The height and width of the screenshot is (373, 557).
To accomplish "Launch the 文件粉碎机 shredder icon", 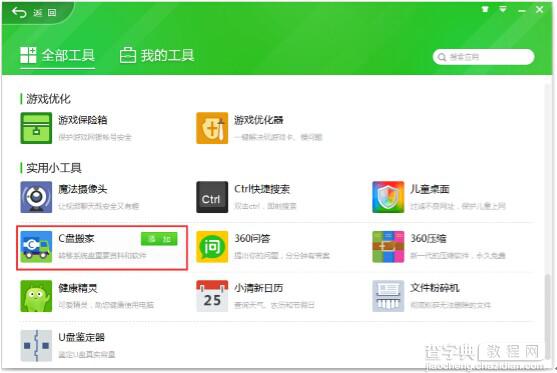I will (388, 296).
